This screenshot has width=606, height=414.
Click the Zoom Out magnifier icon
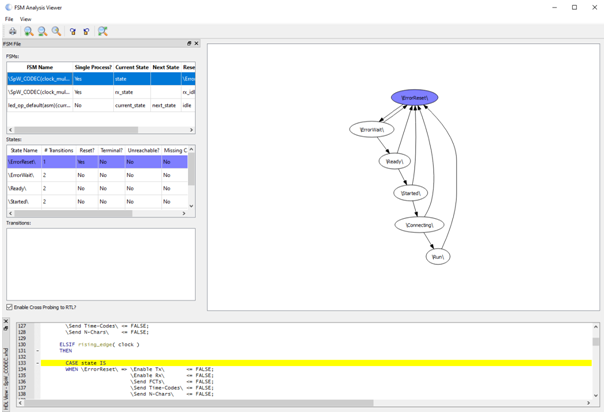pyautogui.click(x=42, y=31)
